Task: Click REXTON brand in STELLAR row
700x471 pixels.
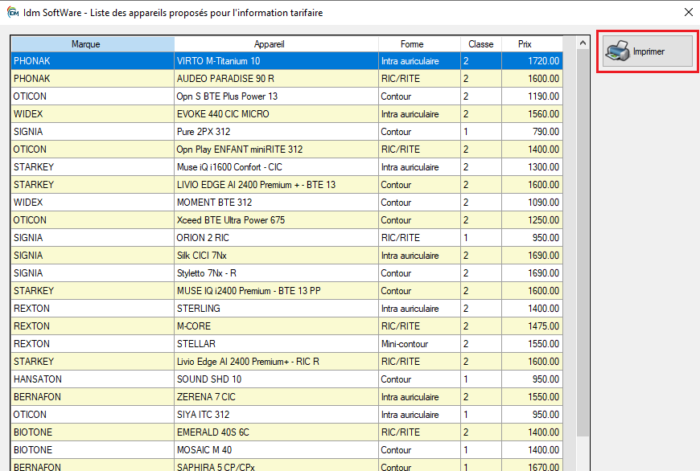Action: point(92,344)
